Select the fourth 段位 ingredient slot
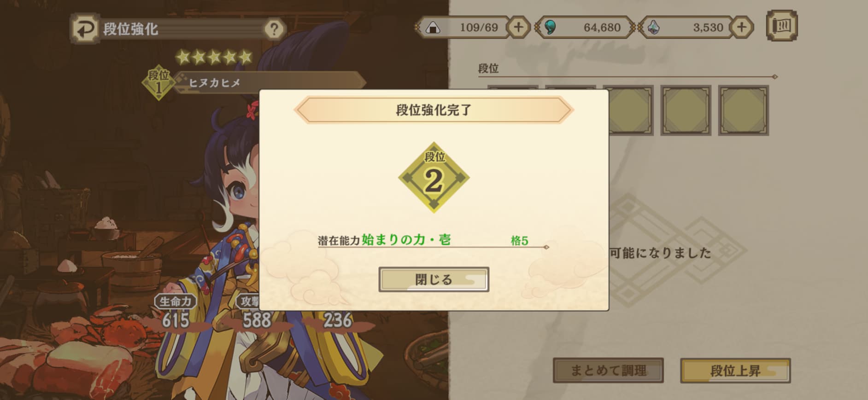Viewport: 868px width, 400px height. (x=686, y=110)
